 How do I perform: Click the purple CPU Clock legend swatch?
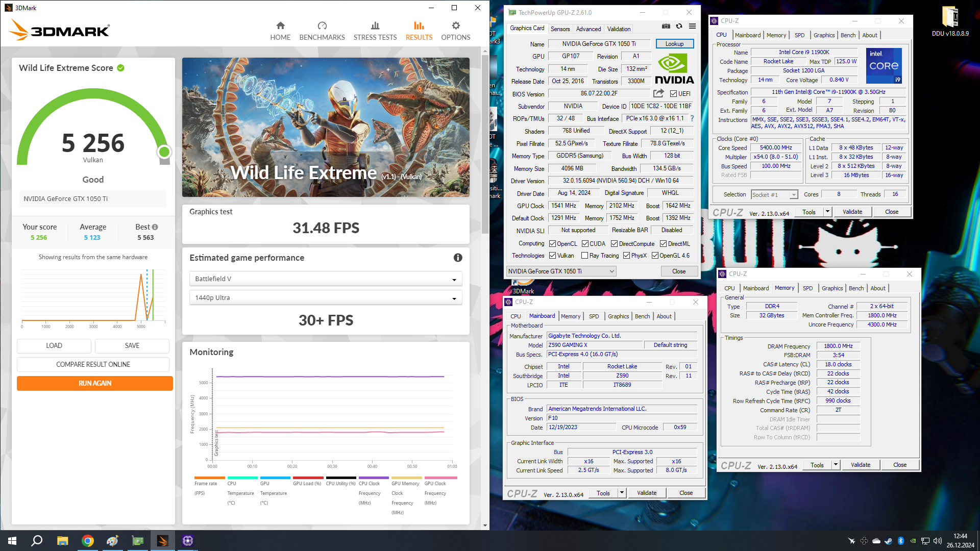374,478
